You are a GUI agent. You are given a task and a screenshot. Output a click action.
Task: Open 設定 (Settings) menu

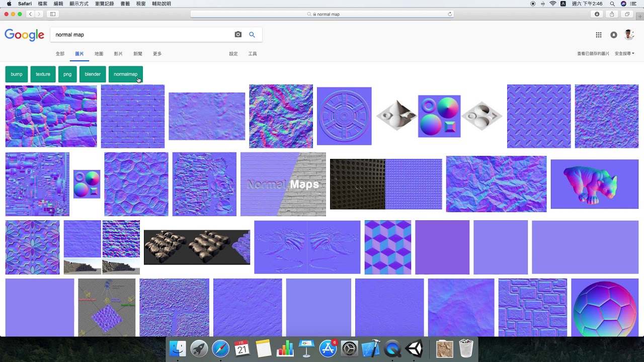(233, 54)
